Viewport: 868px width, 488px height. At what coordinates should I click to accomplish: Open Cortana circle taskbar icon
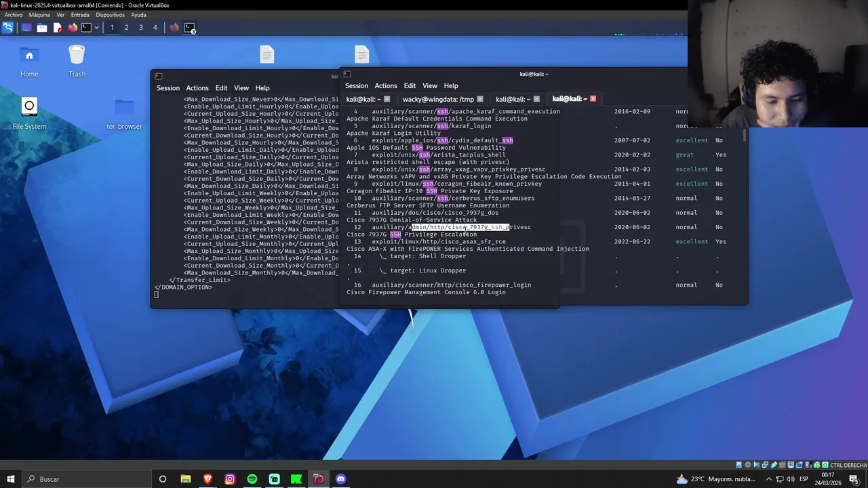point(163,479)
